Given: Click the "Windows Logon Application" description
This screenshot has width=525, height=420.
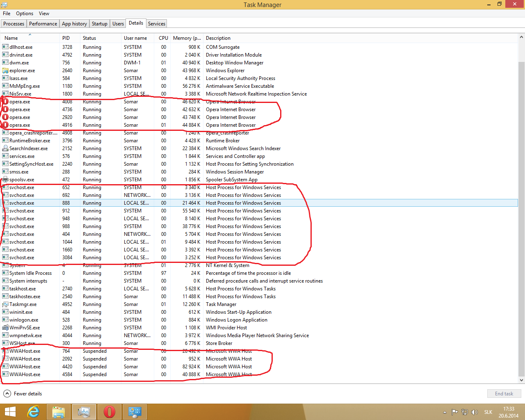Looking at the screenshot, I should (237, 320).
